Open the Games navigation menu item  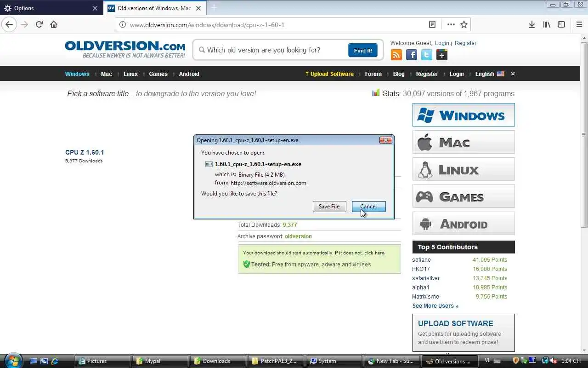point(158,74)
